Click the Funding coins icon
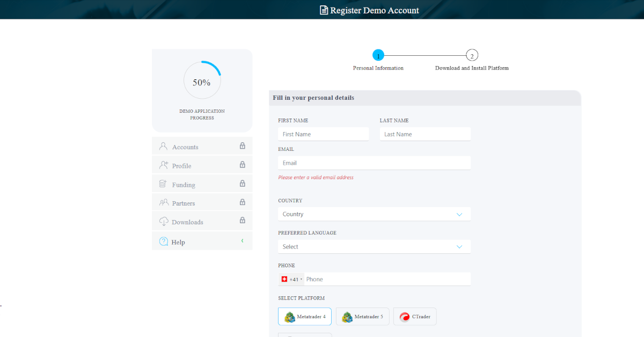 pos(163,184)
